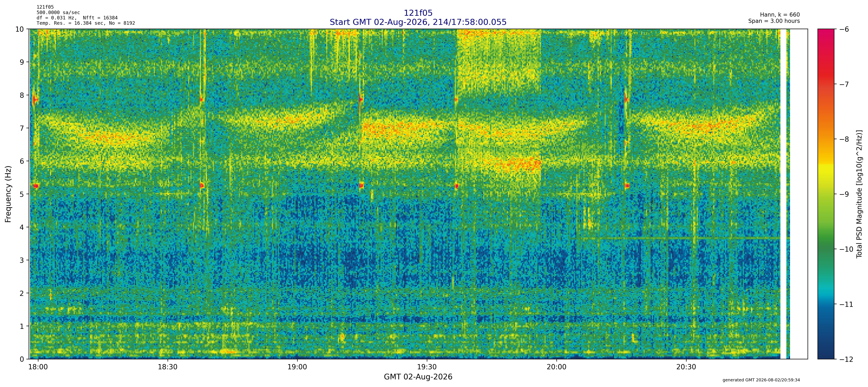This screenshot has height=387, width=868.
Task: Select the colorbar tick label "−11"
Action: pyautogui.click(x=846, y=304)
